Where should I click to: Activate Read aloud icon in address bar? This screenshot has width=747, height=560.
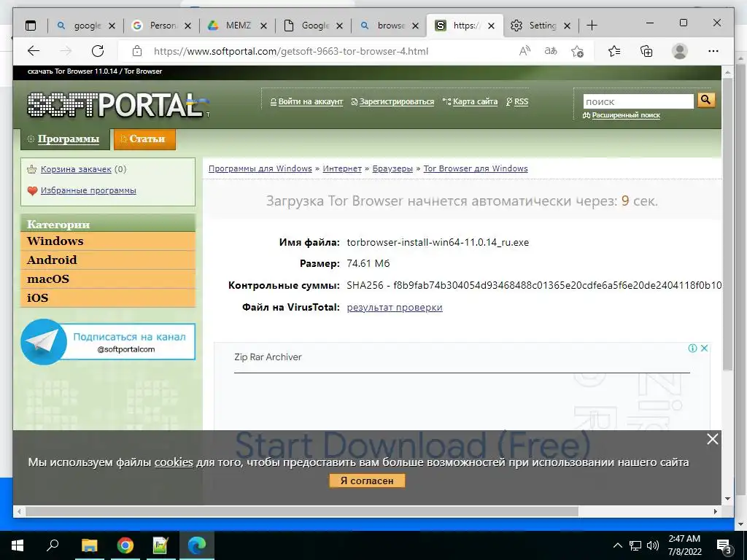[525, 51]
